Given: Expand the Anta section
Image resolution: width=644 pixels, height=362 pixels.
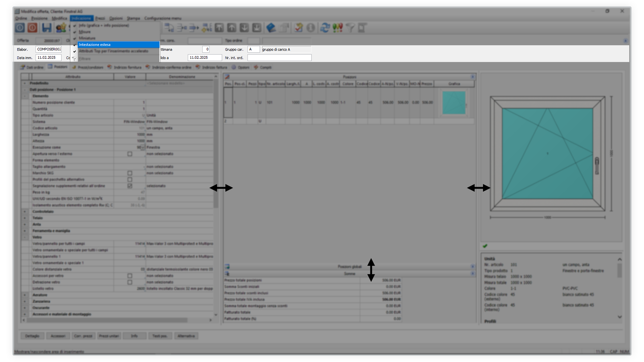Looking at the screenshot, I should pos(25,224).
